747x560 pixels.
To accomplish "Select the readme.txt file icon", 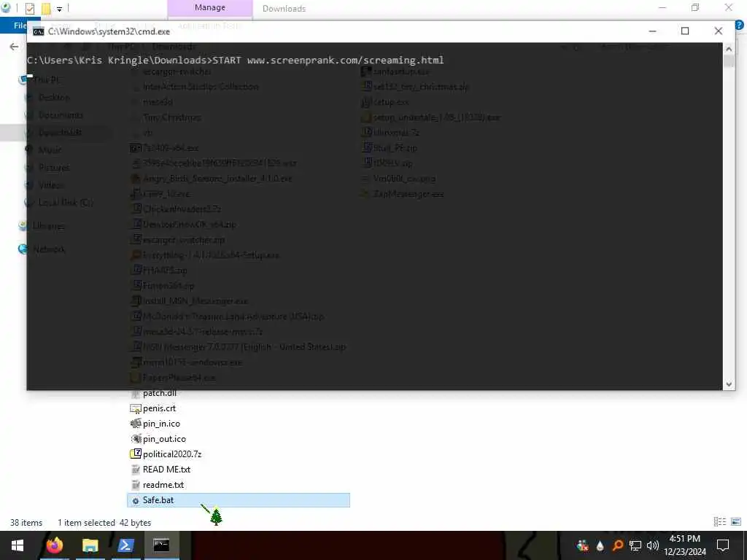I will click(x=135, y=485).
